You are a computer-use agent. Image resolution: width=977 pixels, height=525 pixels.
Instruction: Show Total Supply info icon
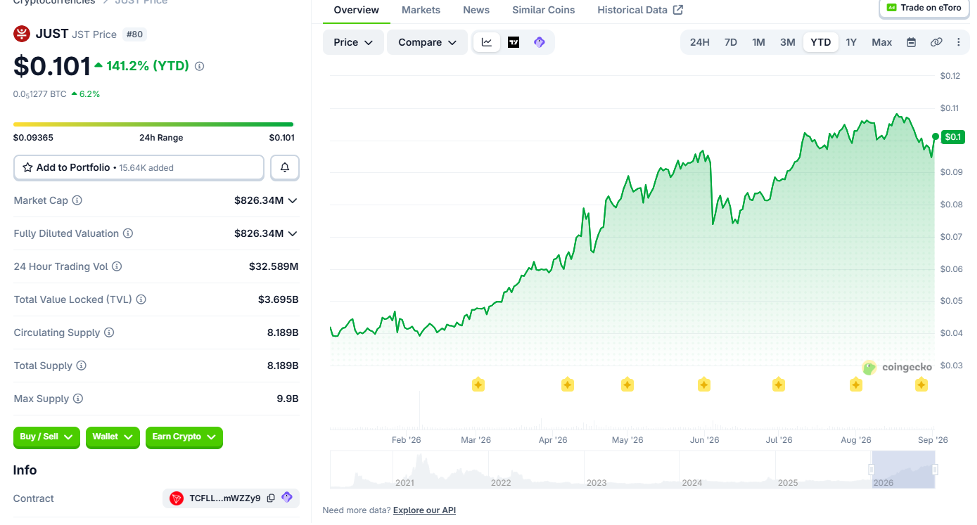(81, 366)
